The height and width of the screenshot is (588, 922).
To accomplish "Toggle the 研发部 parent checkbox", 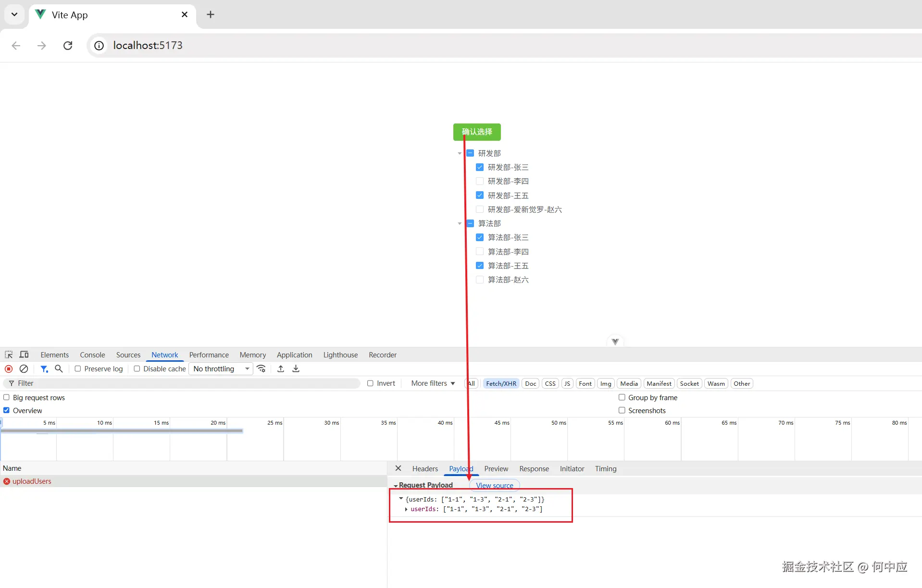I will pyautogui.click(x=470, y=153).
